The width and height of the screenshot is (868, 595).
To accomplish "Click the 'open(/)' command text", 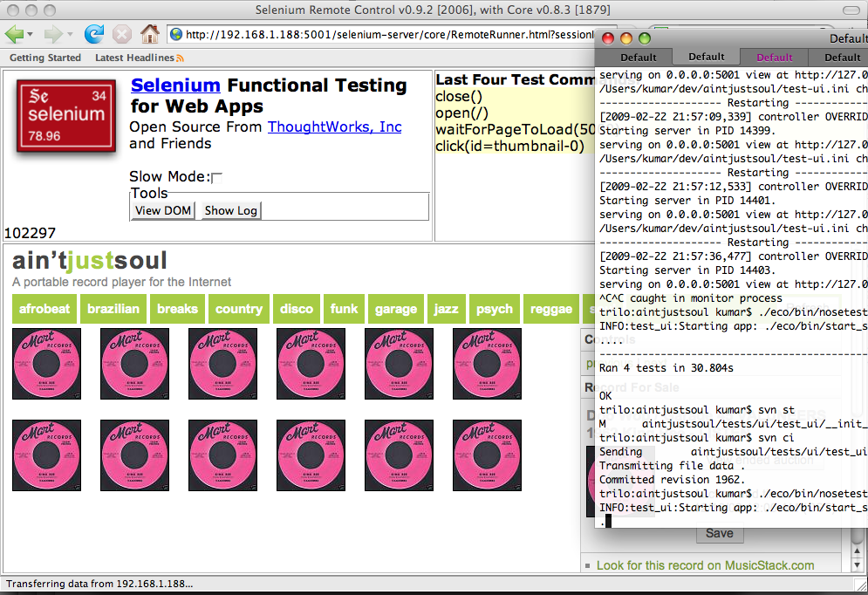I will [x=462, y=113].
